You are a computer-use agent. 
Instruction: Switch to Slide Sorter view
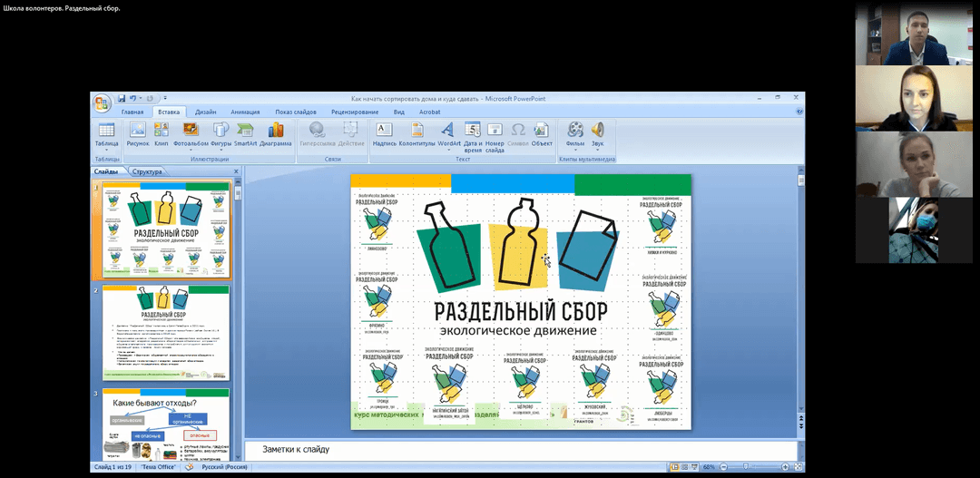(684, 467)
